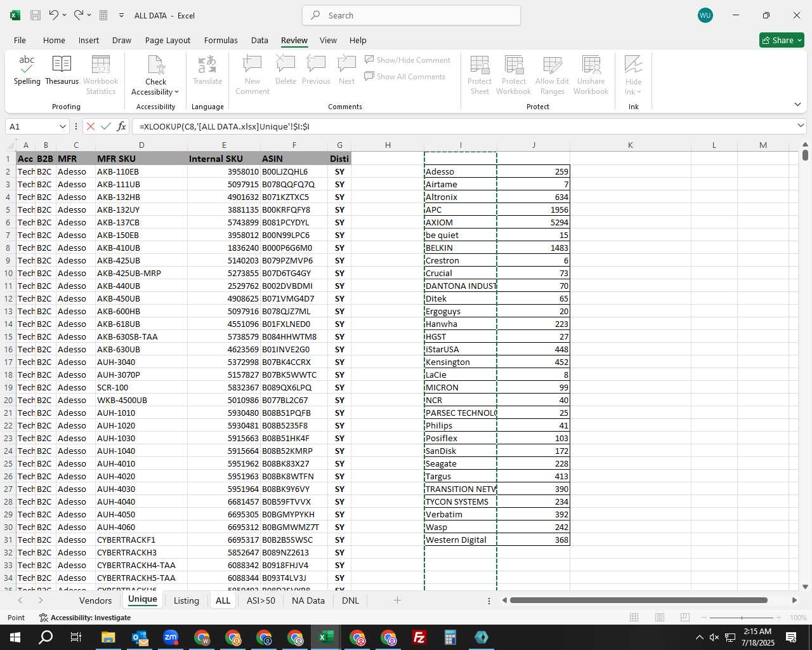Click the horizontal scrollbar
Screen dimensions: 812x650
tap(638, 600)
